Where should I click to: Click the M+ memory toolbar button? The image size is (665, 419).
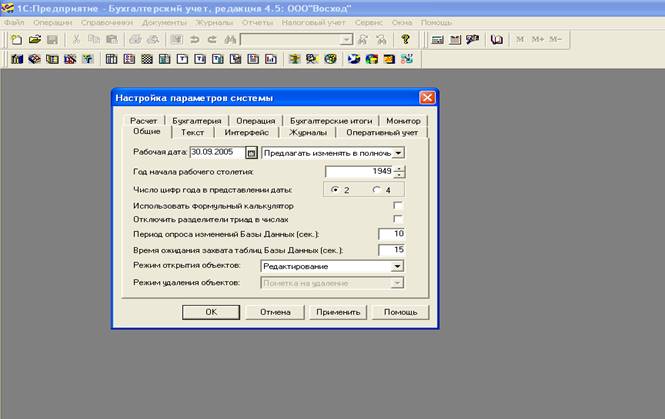pos(538,39)
